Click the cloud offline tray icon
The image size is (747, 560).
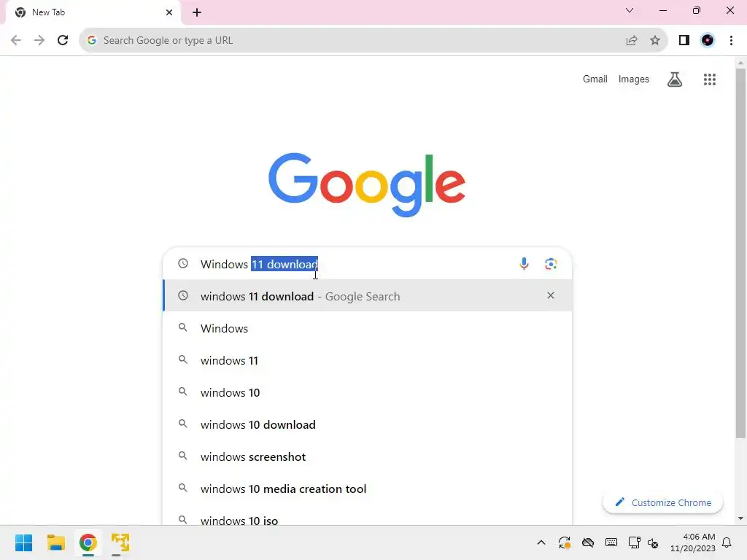[x=588, y=542]
